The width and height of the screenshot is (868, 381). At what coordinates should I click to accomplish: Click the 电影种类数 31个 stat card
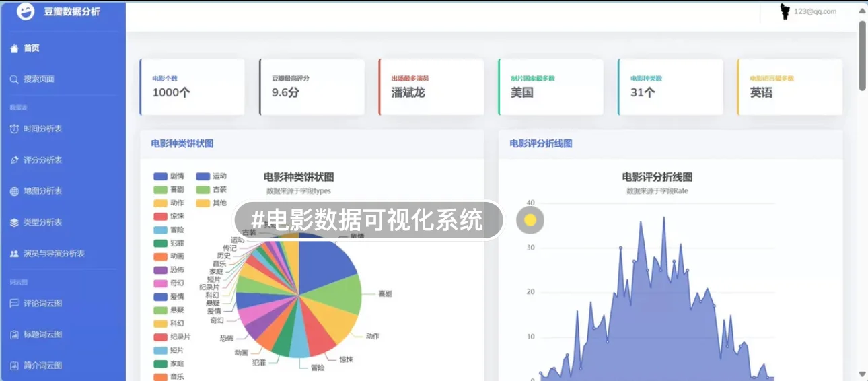tap(670, 87)
